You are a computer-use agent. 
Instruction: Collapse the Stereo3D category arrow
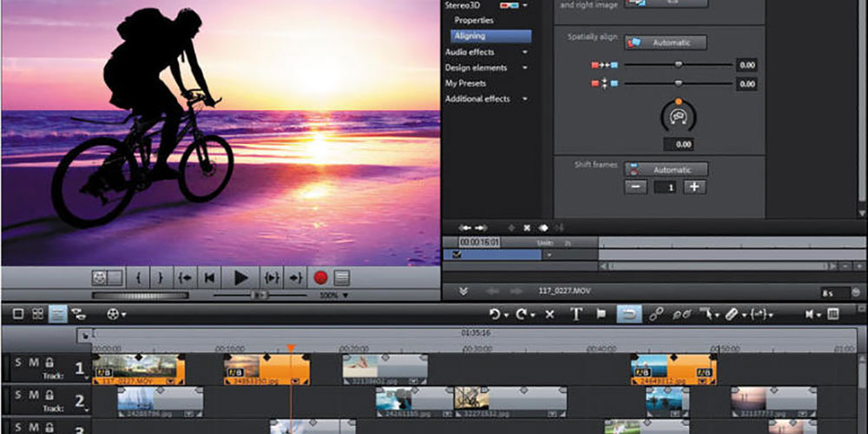coord(524,5)
